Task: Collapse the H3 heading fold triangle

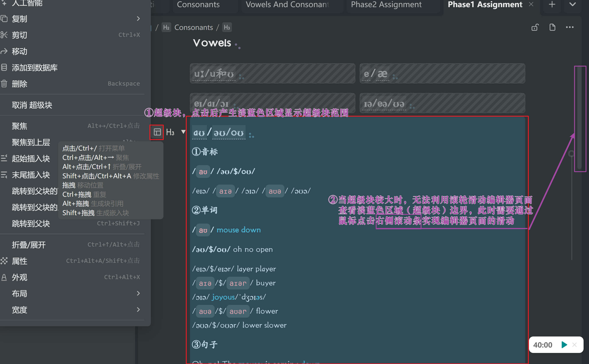Action: click(x=183, y=132)
